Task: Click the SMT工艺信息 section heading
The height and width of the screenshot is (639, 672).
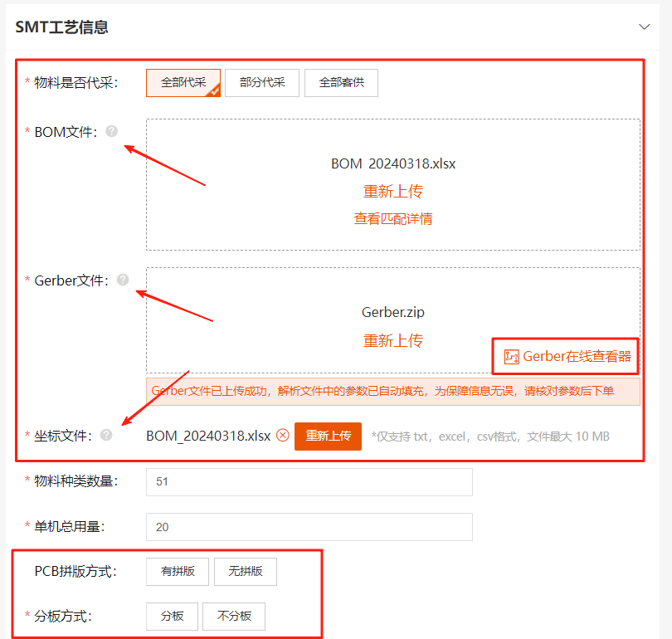Action: 61,27
